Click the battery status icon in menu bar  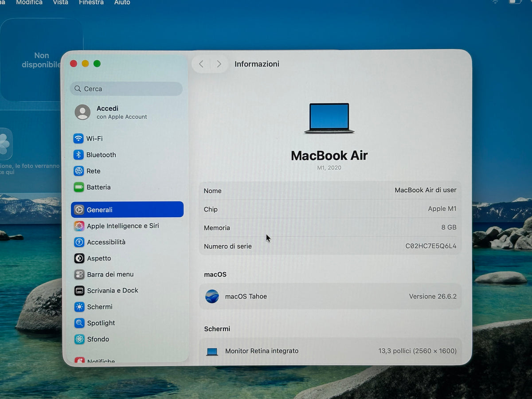click(x=515, y=2)
